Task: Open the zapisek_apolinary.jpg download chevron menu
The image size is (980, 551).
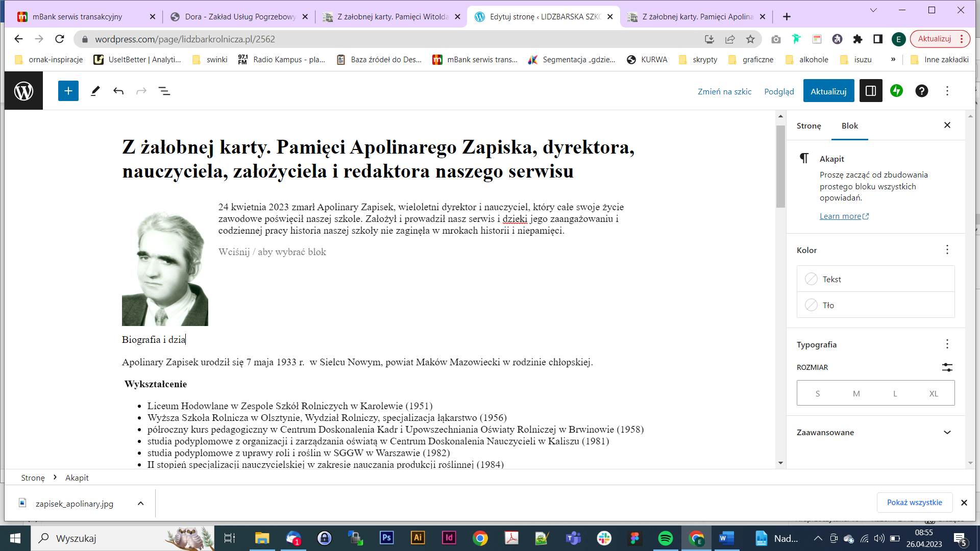Action: [140, 504]
